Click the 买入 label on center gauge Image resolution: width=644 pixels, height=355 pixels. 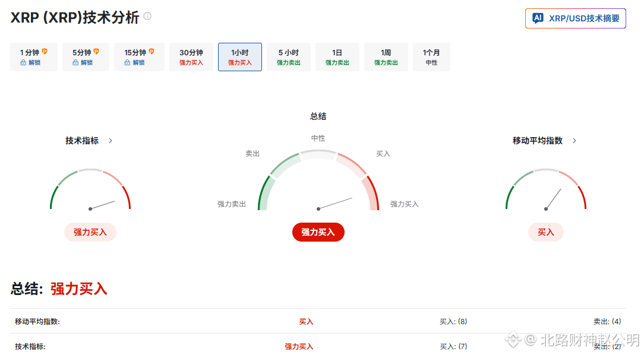tap(383, 154)
